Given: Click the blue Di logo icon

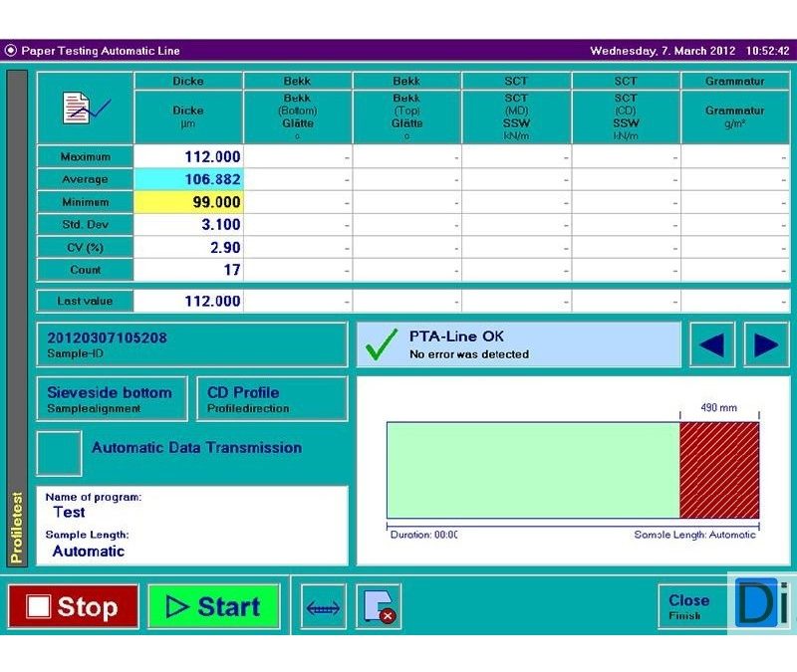Looking at the screenshot, I should click(761, 602).
